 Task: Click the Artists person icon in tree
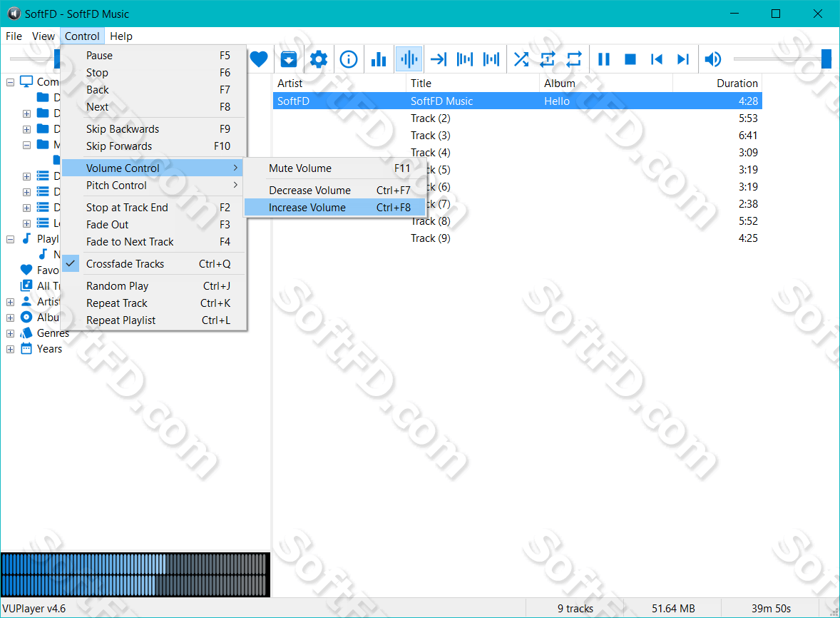(x=26, y=301)
